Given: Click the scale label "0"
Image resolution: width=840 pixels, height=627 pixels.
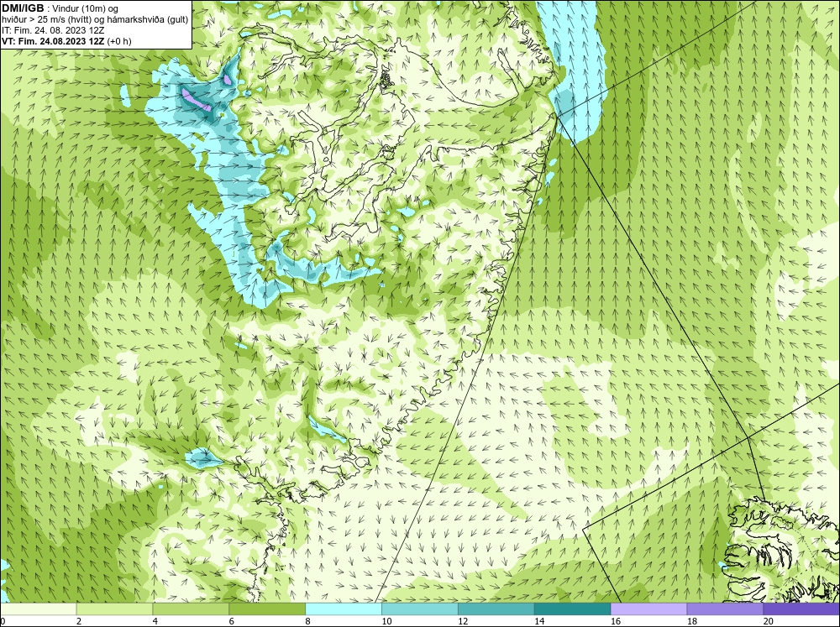Looking at the screenshot, I should tap(3, 621).
